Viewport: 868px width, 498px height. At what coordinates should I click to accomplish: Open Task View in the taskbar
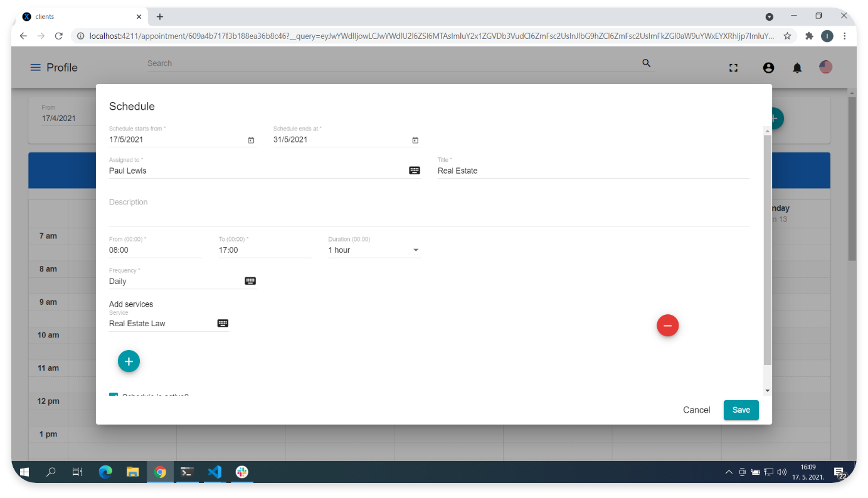tap(77, 472)
